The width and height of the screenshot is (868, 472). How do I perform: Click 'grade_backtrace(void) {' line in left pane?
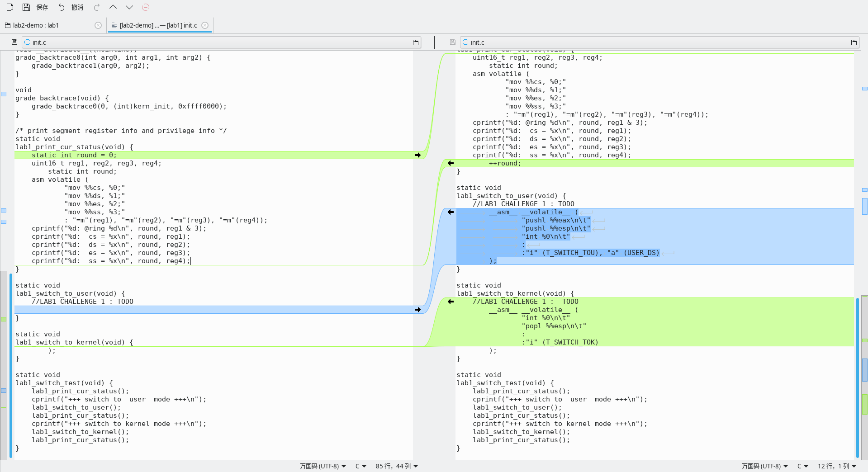pos(62,98)
